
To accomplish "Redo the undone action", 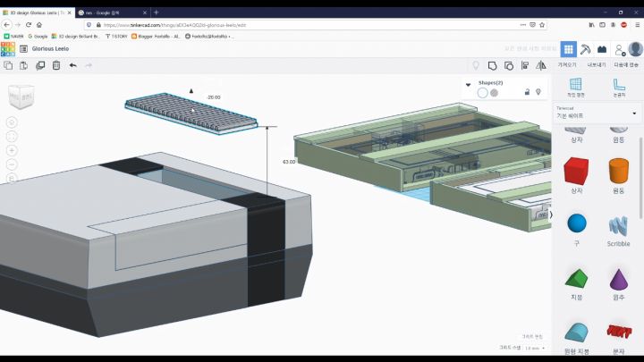I will point(89,65).
